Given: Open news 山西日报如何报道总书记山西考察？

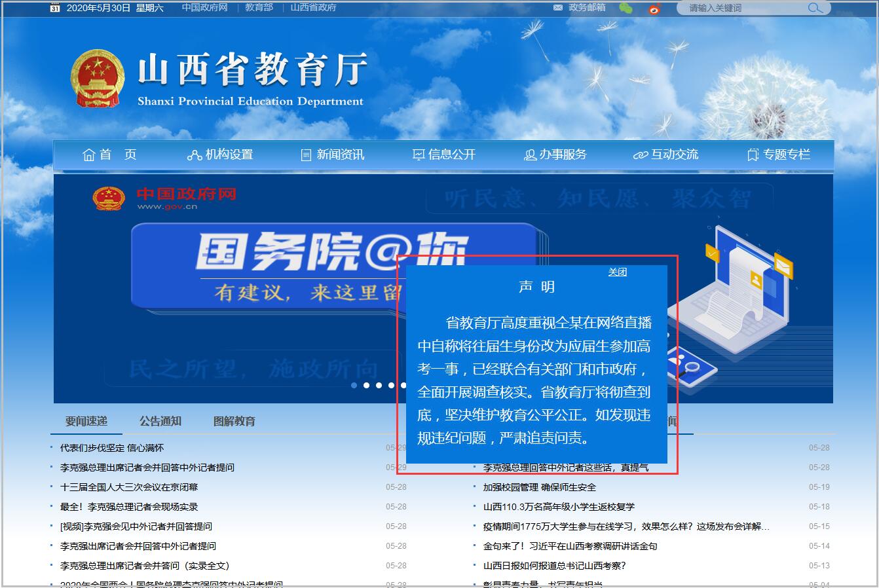Looking at the screenshot, I should pyautogui.click(x=555, y=566).
